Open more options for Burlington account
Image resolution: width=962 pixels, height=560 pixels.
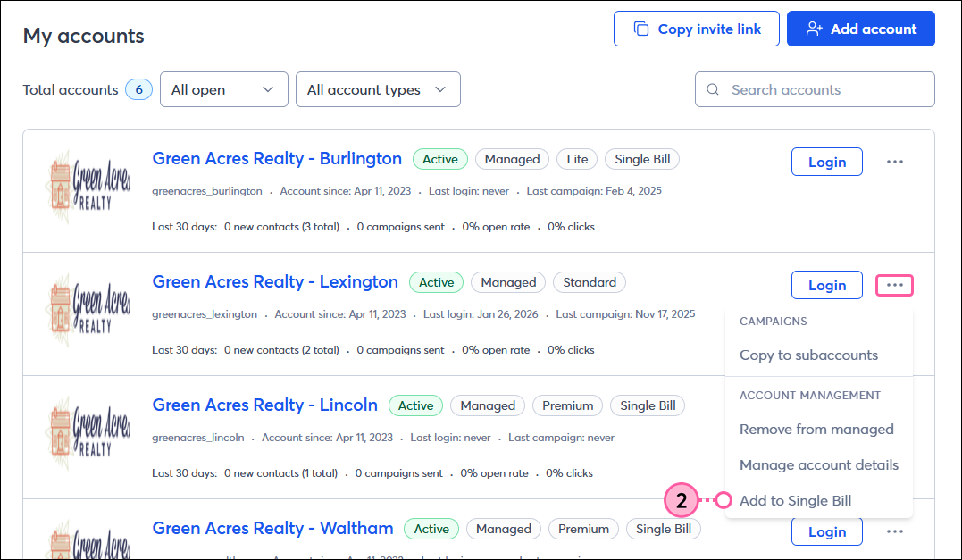pos(894,162)
